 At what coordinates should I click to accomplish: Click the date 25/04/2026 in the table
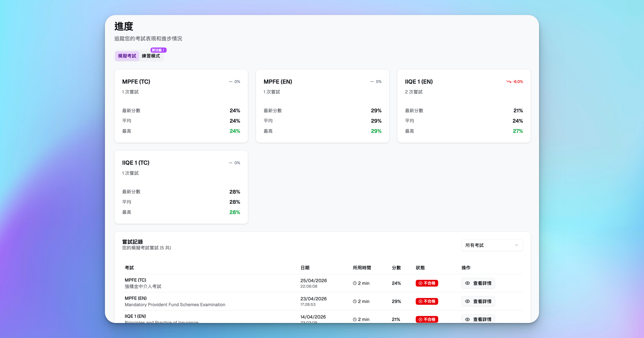pyautogui.click(x=313, y=281)
